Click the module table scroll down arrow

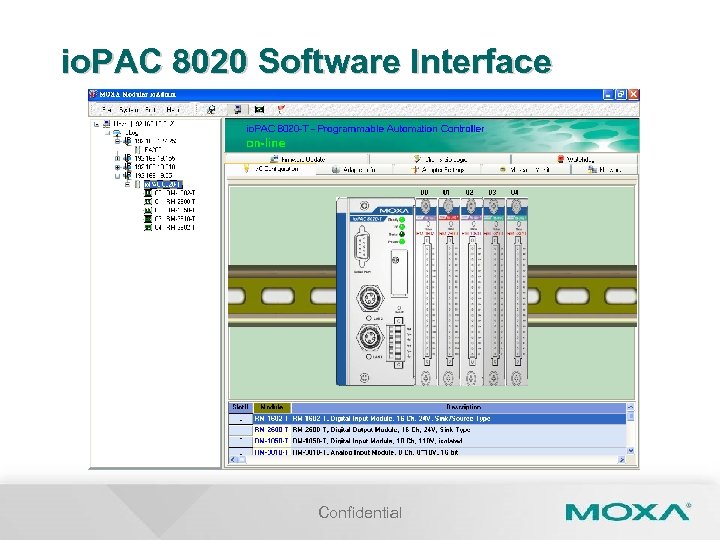coord(630,451)
